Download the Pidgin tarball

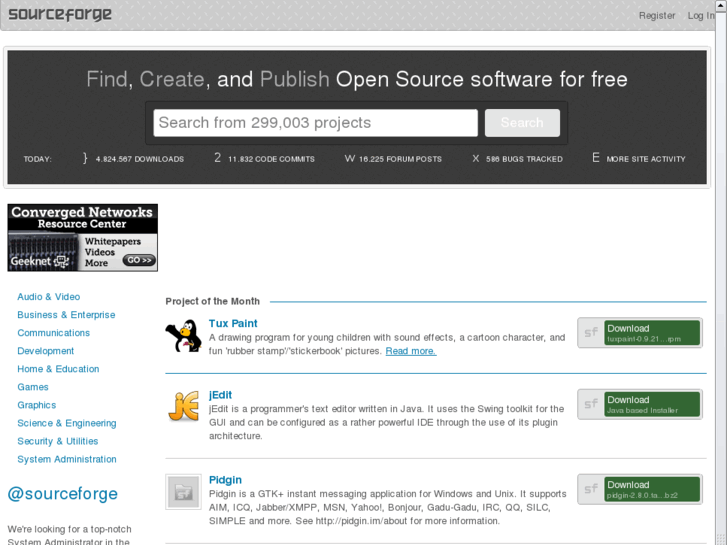639,489
